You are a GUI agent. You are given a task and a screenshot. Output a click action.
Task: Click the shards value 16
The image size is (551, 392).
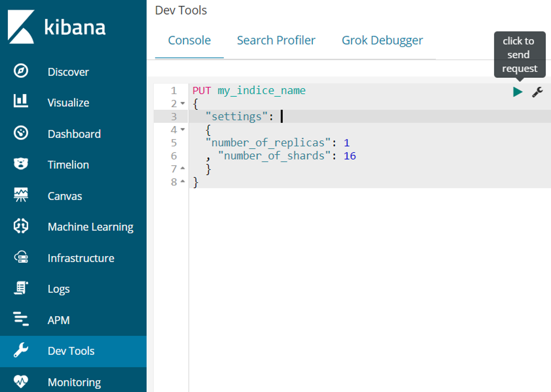coord(350,156)
